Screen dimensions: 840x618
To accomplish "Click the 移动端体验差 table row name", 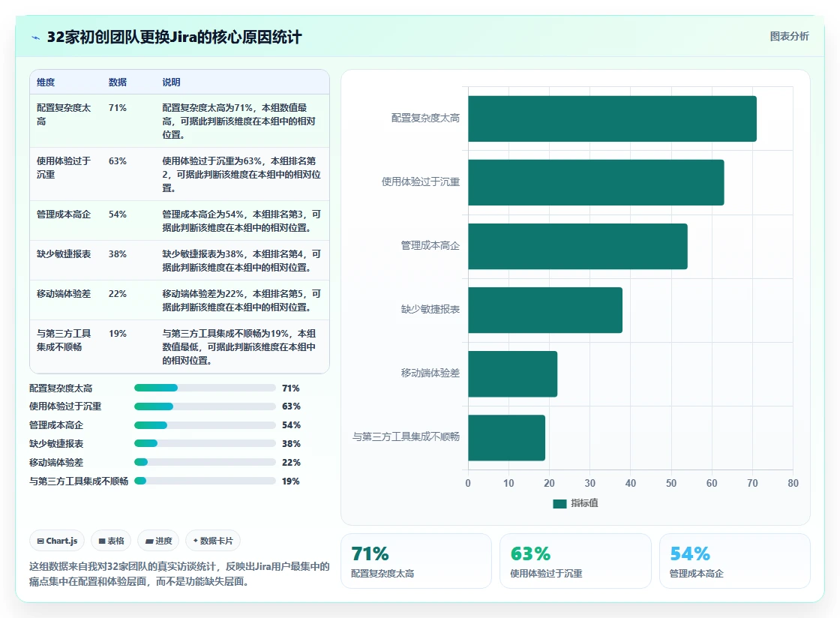I will click(64, 293).
